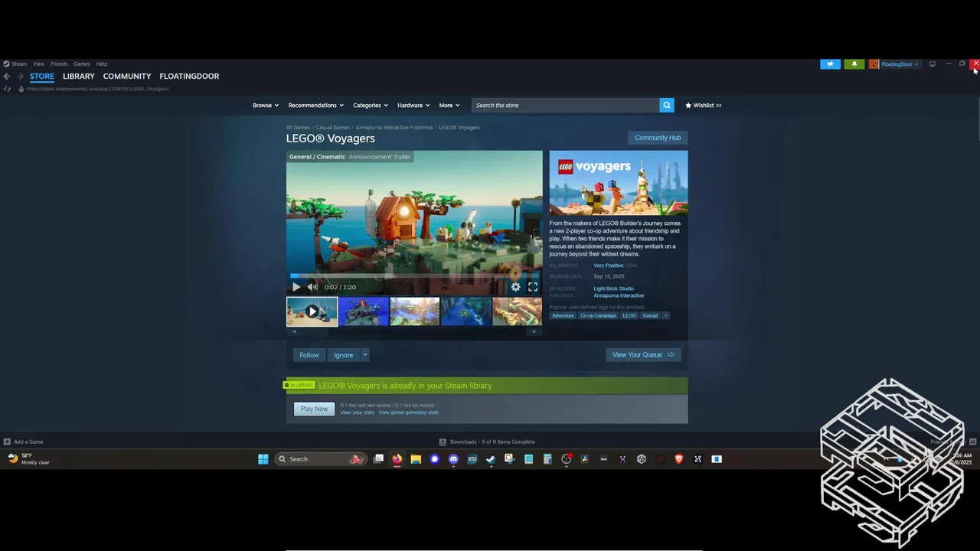Open the Wishlist link
Screen dimensions: 980x551
tap(703, 105)
